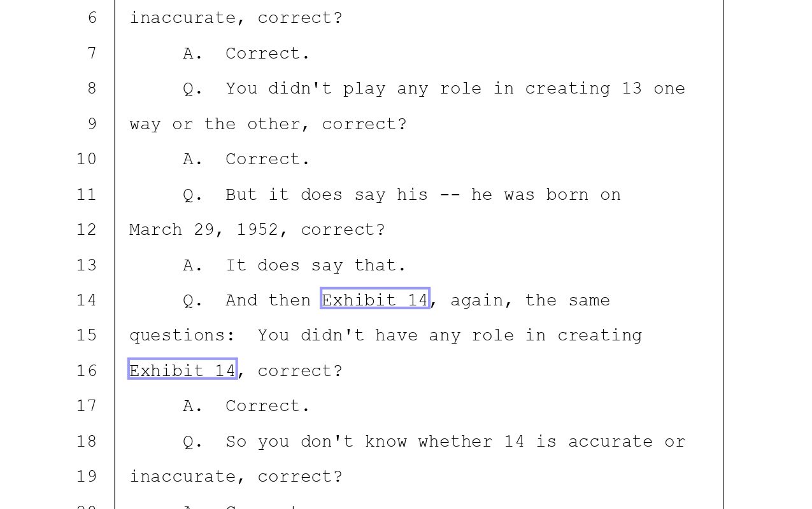Click the words "creating 13" on line 8
The width and height of the screenshot is (812, 509).
pos(583,88)
